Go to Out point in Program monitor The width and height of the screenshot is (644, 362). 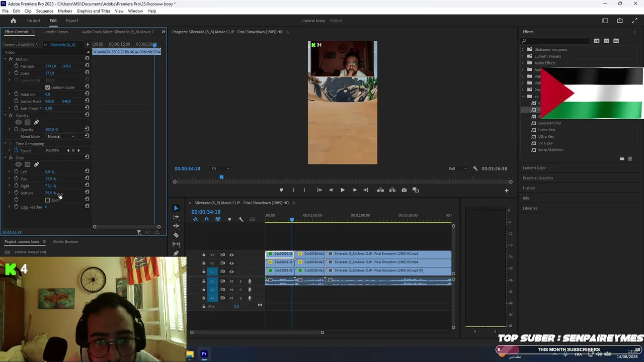click(366, 190)
